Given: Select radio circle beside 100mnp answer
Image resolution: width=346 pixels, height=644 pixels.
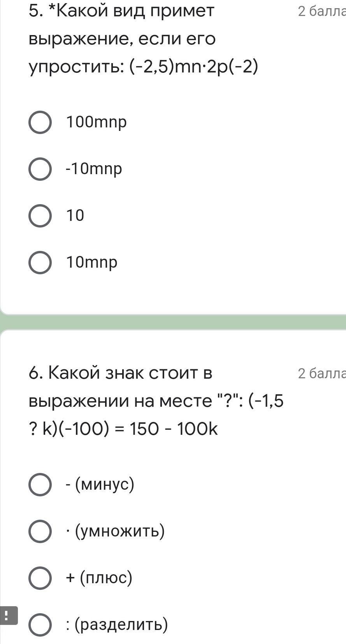Looking at the screenshot, I should point(40,122).
